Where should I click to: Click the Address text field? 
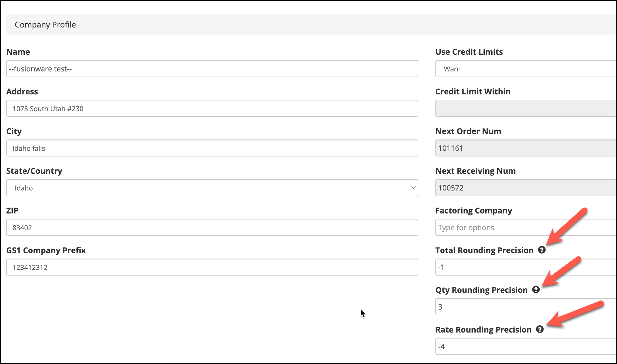pyautogui.click(x=212, y=108)
